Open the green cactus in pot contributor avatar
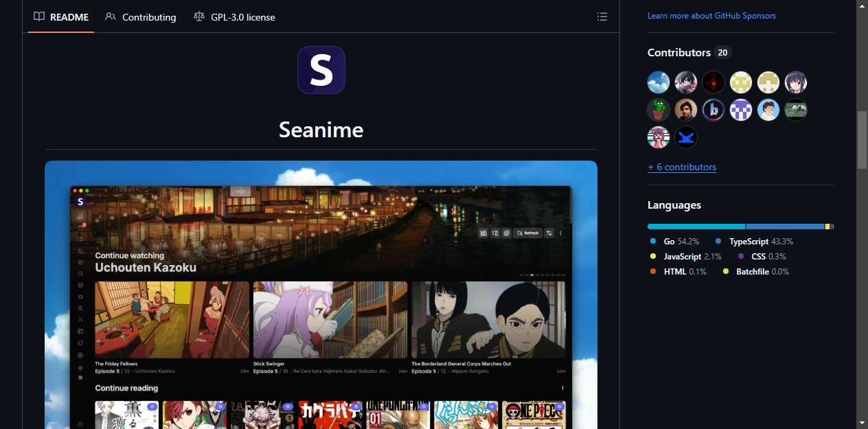Screen dimensions: 868x429 coord(659,110)
